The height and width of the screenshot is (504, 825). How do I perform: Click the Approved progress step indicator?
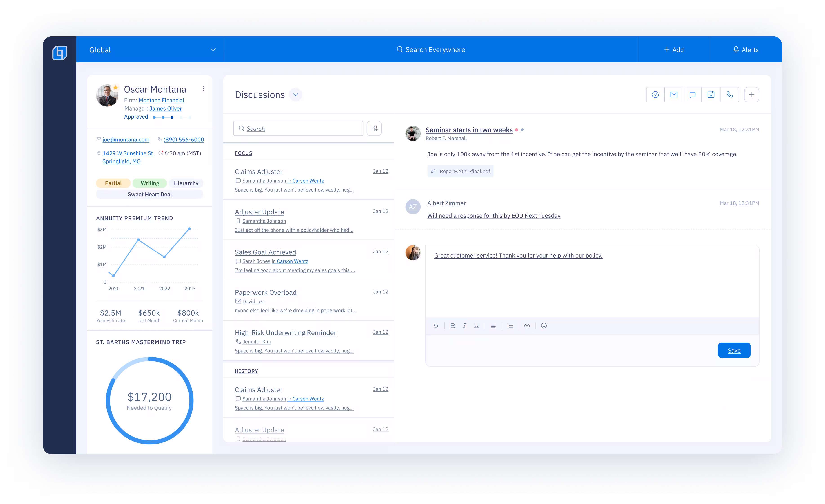click(172, 117)
